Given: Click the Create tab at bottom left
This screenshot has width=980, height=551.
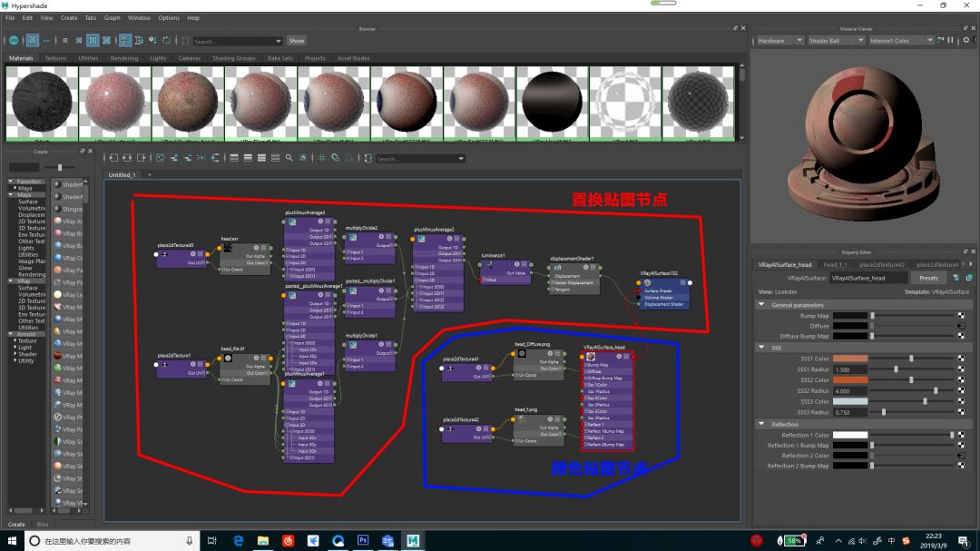Looking at the screenshot, I should [x=17, y=524].
